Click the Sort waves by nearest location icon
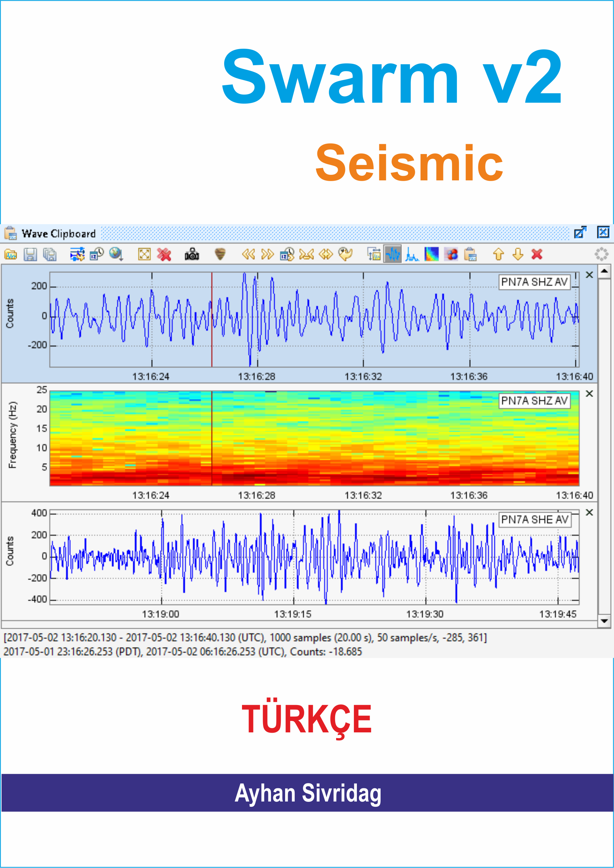 (116, 254)
